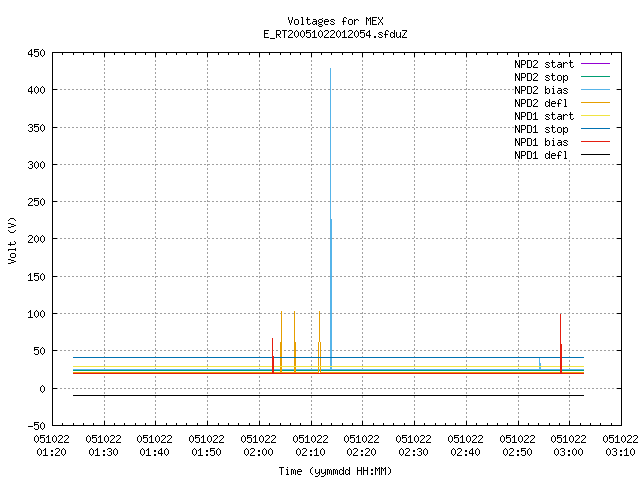Click the 450 y-axis tick label
This screenshot has width=640, height=480.
(36, 53)
